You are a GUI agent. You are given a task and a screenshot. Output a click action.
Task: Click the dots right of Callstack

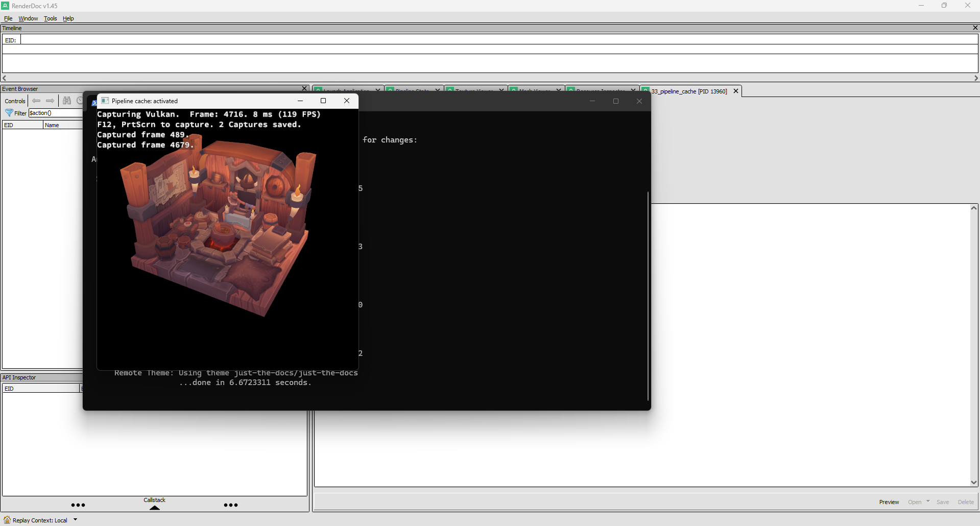(x=231, y=505)
